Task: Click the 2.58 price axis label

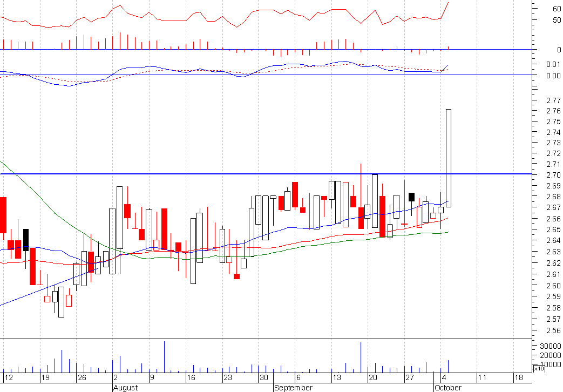Action: 553,308
